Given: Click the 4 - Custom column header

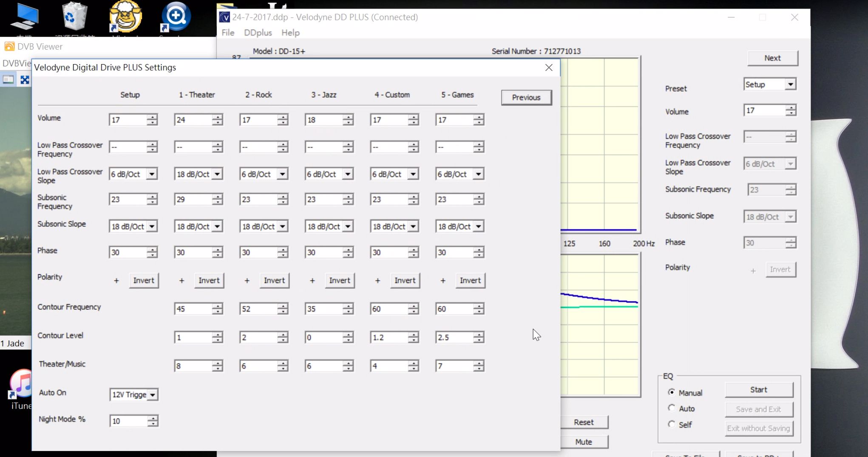Looking at the screenshot, I should (x=392, y=95).
